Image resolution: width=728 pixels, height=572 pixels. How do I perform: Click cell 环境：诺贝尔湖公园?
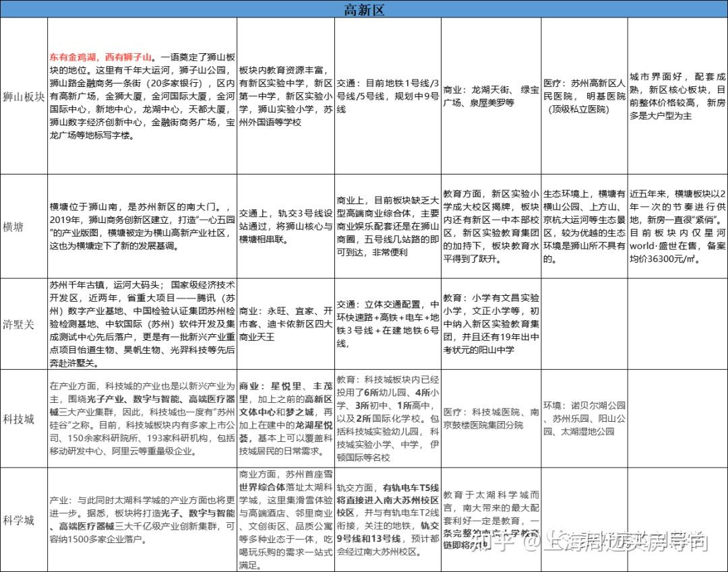(584, 418)
